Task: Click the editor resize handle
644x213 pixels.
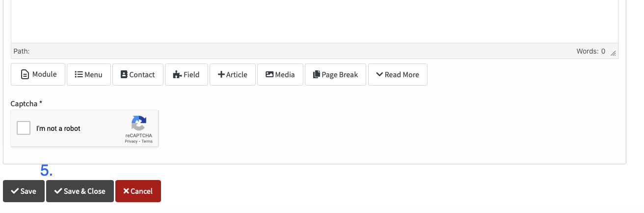Action: pos(613,53)
